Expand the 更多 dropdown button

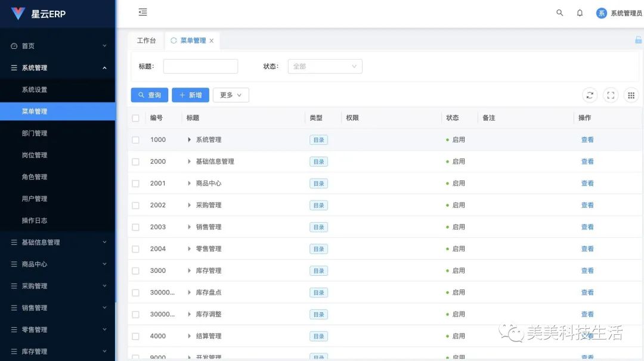point(231,95)
